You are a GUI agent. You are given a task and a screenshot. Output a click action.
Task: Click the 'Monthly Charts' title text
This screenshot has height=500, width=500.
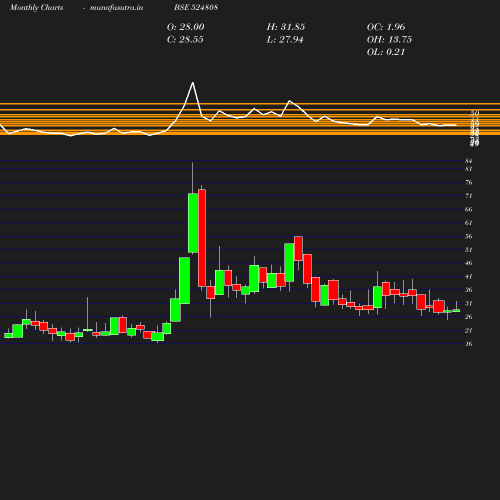[36, 7]
